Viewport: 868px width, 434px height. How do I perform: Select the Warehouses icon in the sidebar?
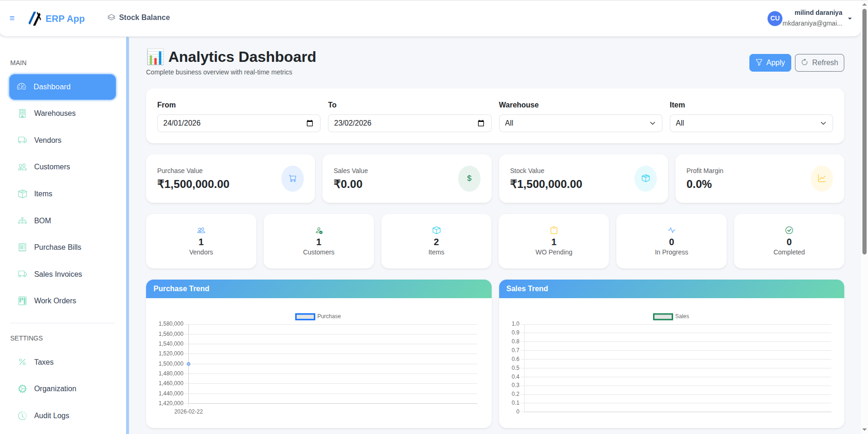pyautogui.click(x=22, y=113)
